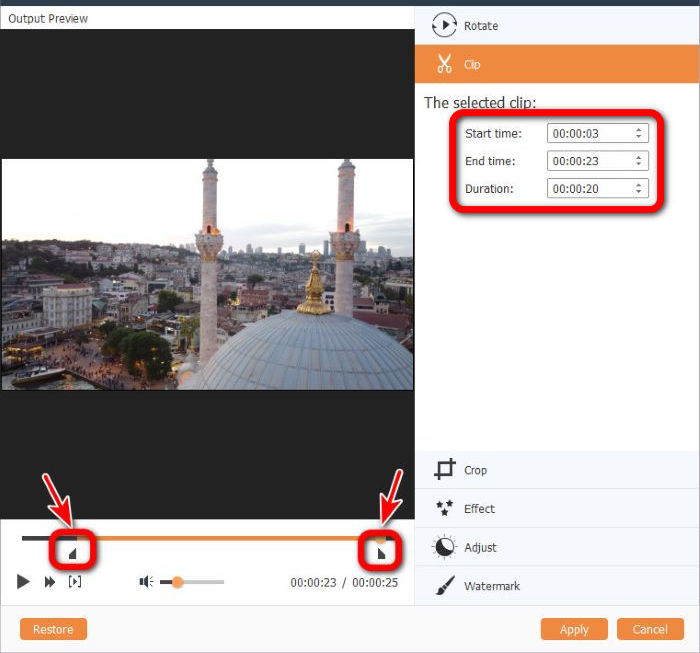
Task: Click the Start time input field
Action: tap(597, 133)
